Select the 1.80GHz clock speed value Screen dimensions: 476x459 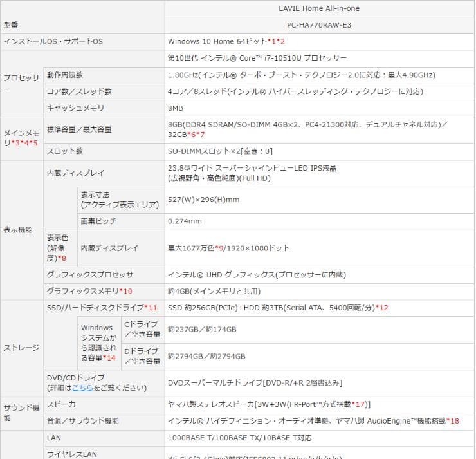[x=302, y=75]
